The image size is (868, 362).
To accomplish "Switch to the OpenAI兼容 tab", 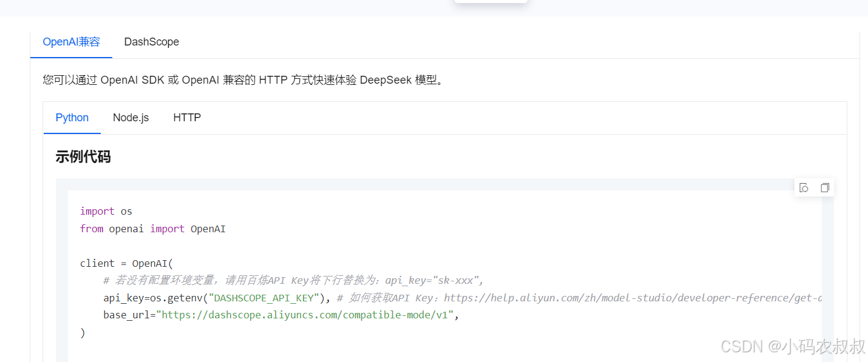I will click(x=71, y=42).
